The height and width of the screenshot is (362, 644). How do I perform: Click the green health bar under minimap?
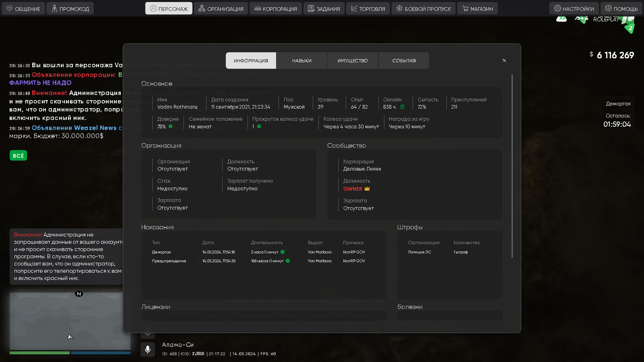tap(40, 353)
